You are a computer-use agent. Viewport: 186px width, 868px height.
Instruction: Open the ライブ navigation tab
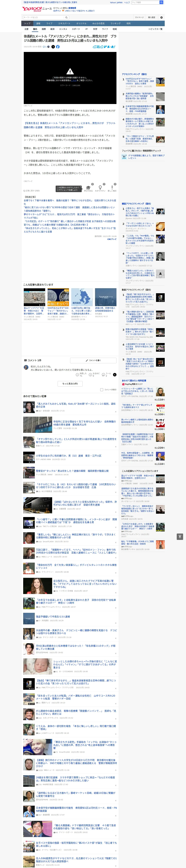(49, 24)
